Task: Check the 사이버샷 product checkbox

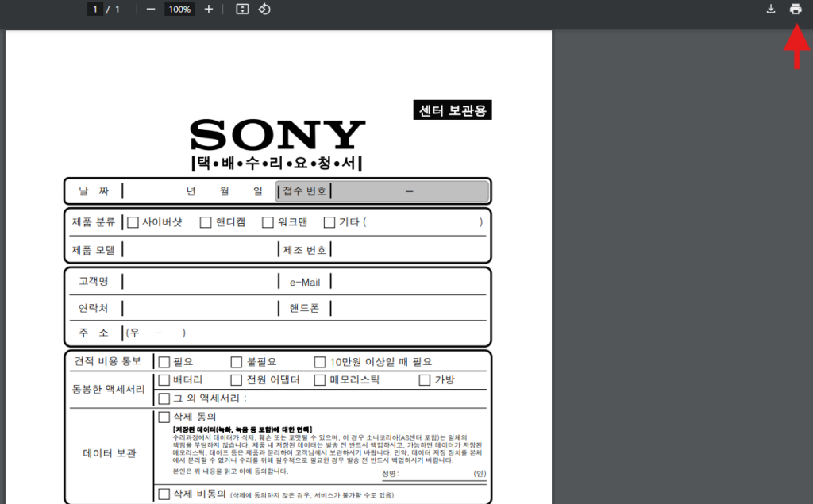Action: pos(133,222)
